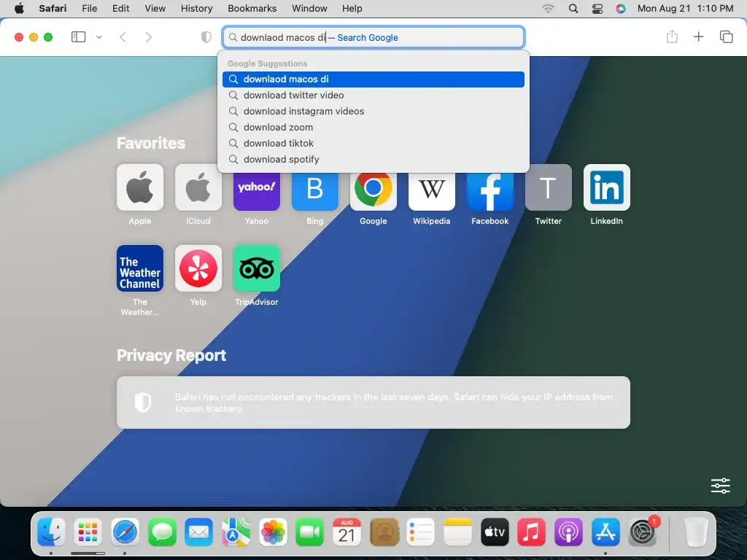
Task: Open the Safari menu
Action: 53,8
